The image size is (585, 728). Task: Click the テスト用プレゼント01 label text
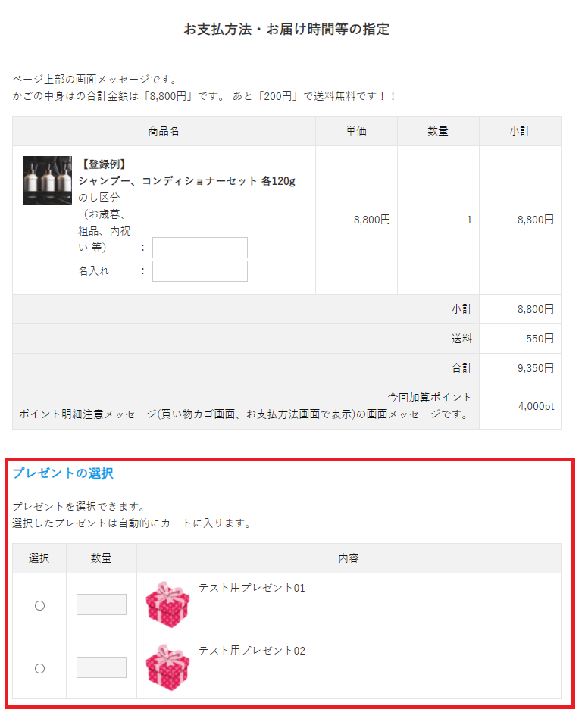pyautogui.click(x=252, y=588)
